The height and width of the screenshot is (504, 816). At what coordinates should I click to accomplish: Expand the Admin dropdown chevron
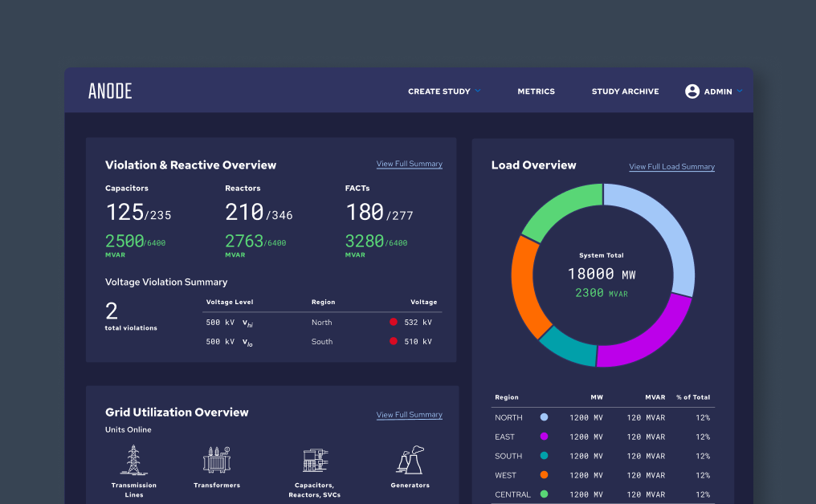coord(740,91)
